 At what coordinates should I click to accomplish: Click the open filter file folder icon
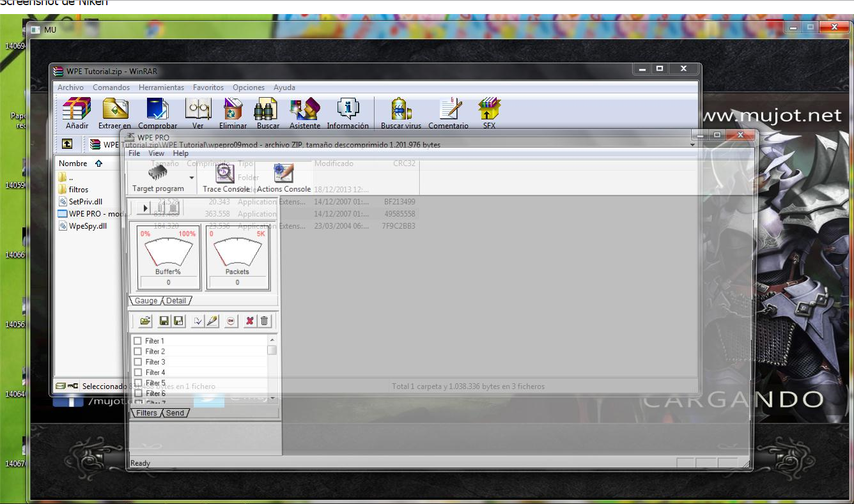(145, 321)
